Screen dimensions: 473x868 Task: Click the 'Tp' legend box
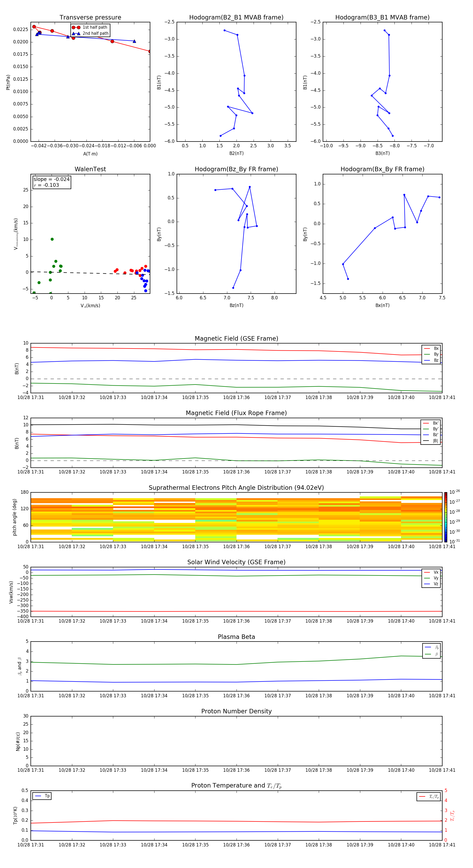coord(42,796)
